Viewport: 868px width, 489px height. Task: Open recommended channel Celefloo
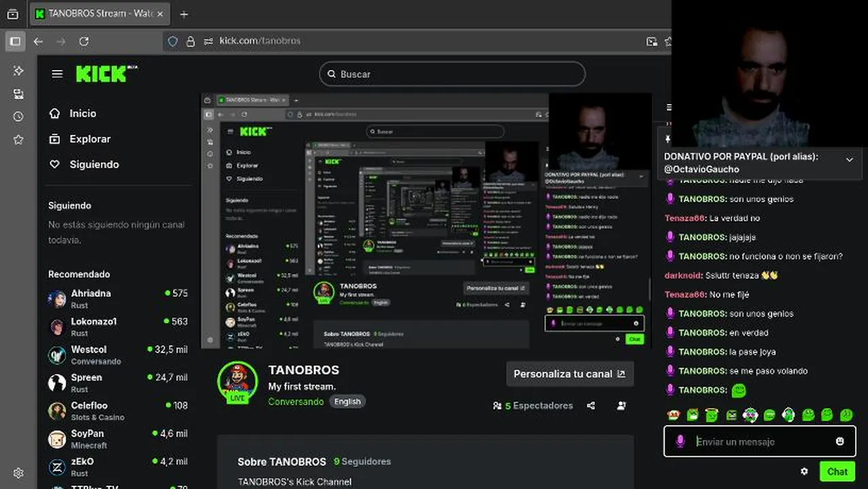pos(118,411)
